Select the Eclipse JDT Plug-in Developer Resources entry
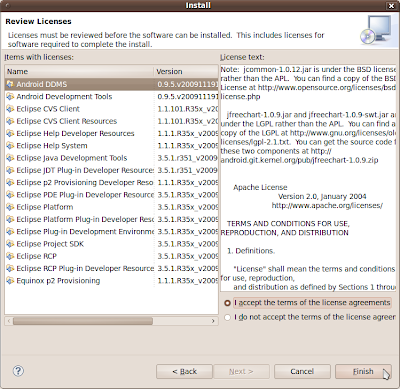This screenshot has width=400, height=389. pyautogui.click(x=85, y=170)
